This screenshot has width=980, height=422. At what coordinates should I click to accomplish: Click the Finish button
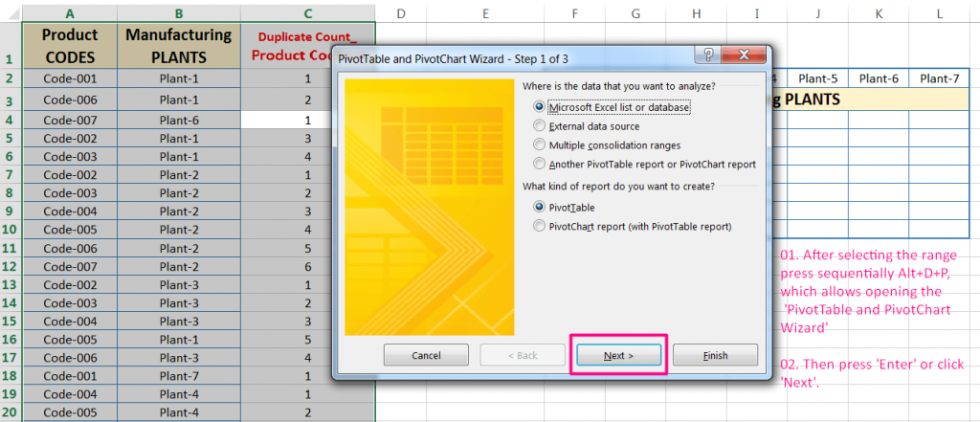click(715, 355)
